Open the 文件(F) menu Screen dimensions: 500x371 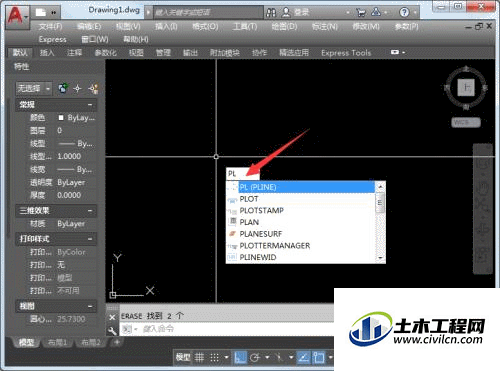pos(50,26)
